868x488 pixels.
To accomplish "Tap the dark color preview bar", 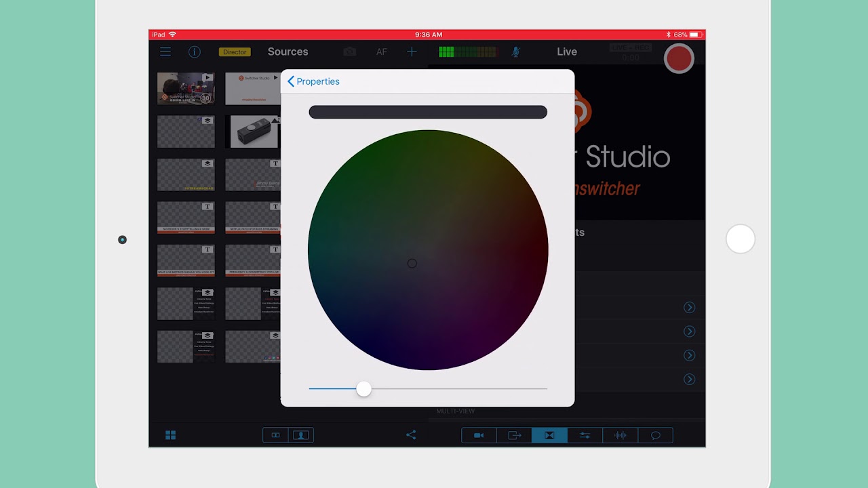I will 428,112.
